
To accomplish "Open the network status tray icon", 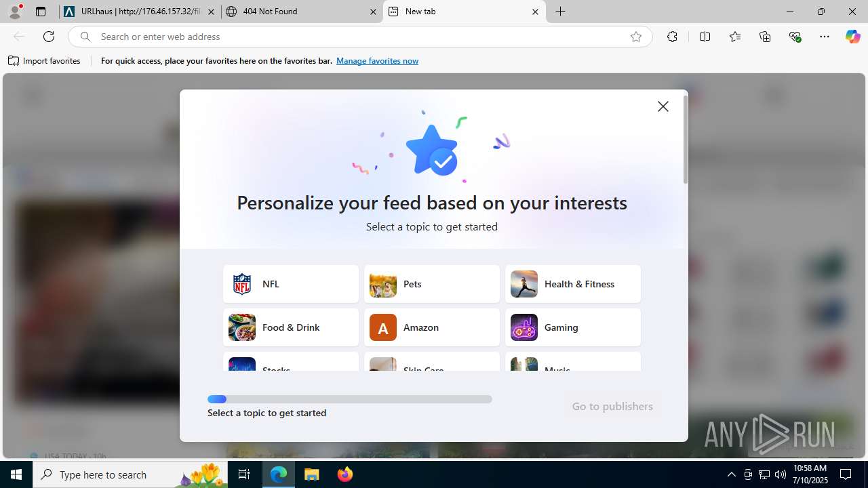I will click(x=764, y=474).
